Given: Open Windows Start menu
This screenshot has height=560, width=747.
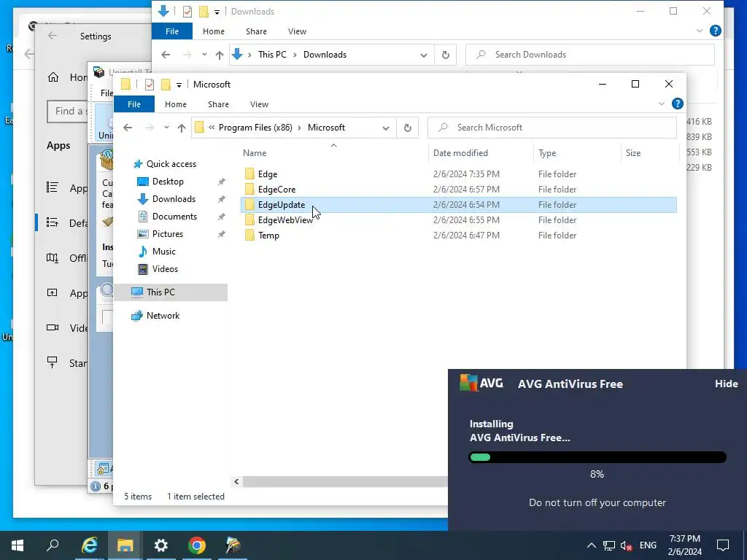Looking at the screenshot, I should [x=18, y=545].
